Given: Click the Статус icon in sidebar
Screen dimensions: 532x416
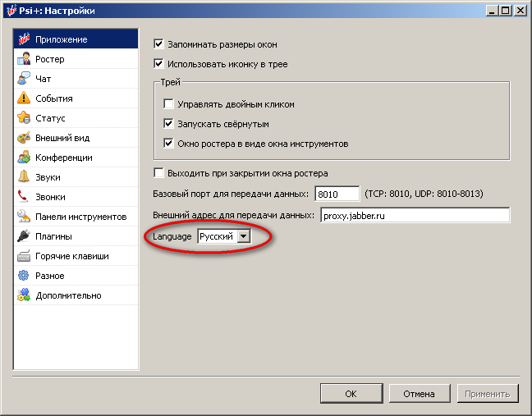Looking at the screenshot, I should coord(25,118).
